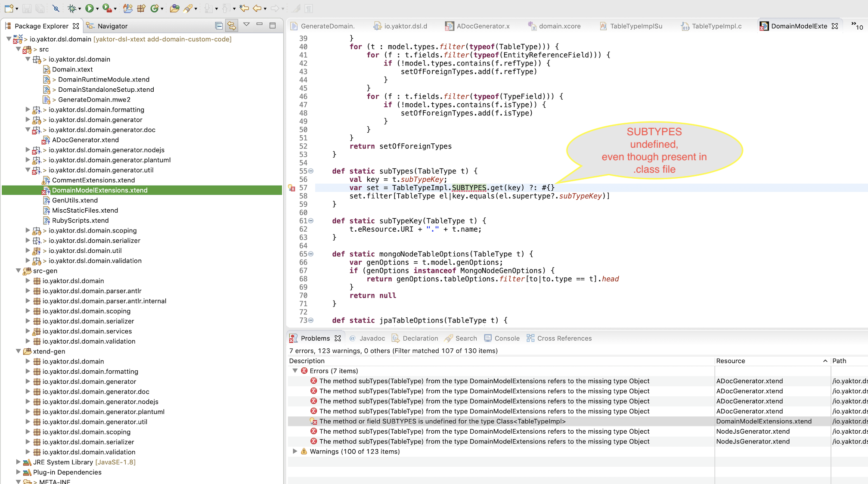
Task: Select GenerateDomain.mwe2 file
Action: point(94,99)
